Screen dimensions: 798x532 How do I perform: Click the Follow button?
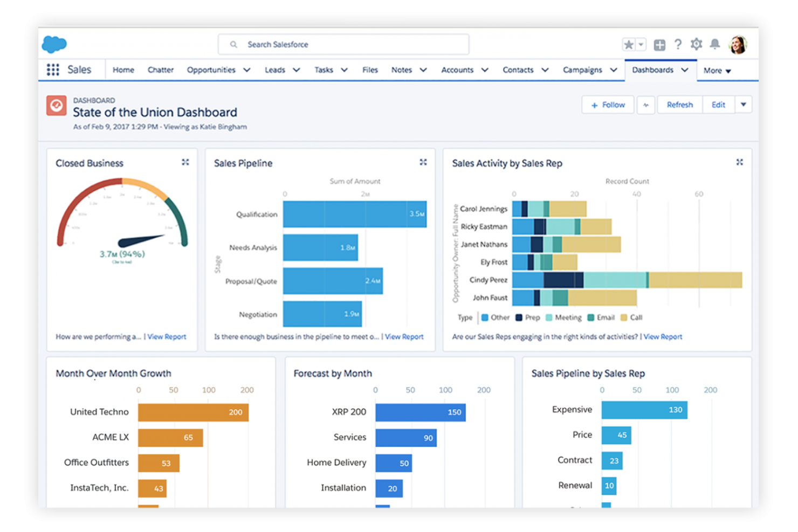point(608,105)
